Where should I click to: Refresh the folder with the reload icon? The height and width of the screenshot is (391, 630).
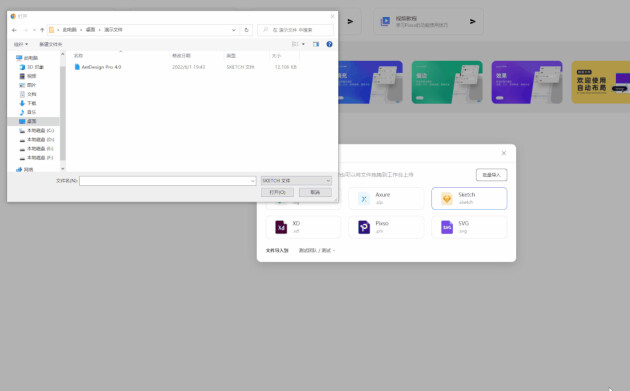[x=246, y=30]
